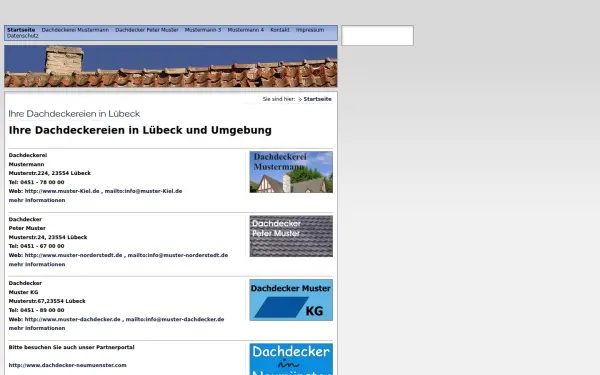Click phone number Tel: 0451 - 78 00 00
Screen dimensions: 600x375
point(36,182)
